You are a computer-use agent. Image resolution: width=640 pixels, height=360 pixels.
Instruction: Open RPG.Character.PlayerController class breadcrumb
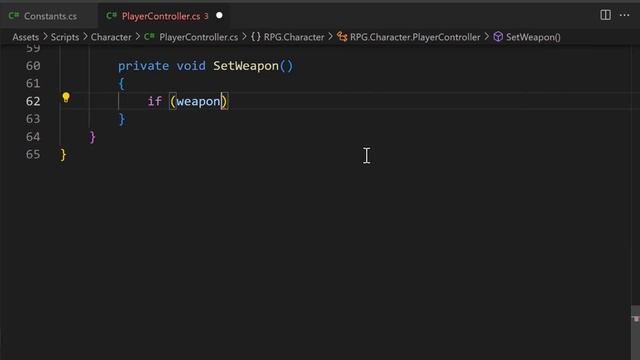(415, 37)
